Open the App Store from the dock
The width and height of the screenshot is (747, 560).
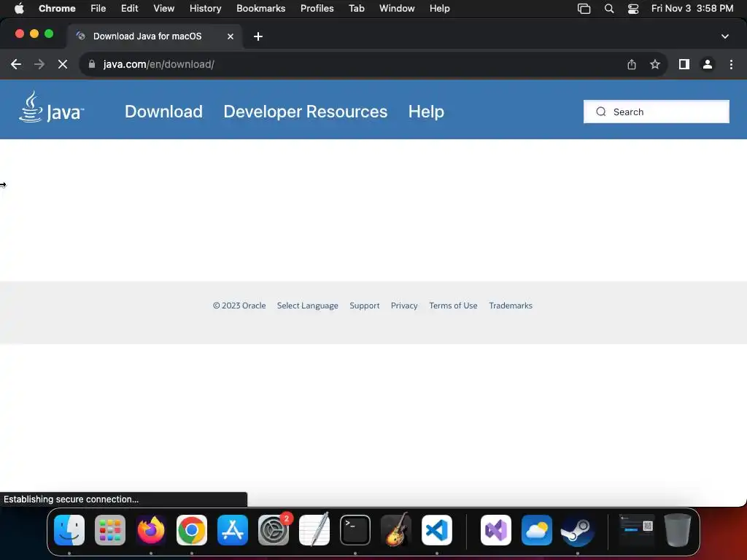point(233,530)
